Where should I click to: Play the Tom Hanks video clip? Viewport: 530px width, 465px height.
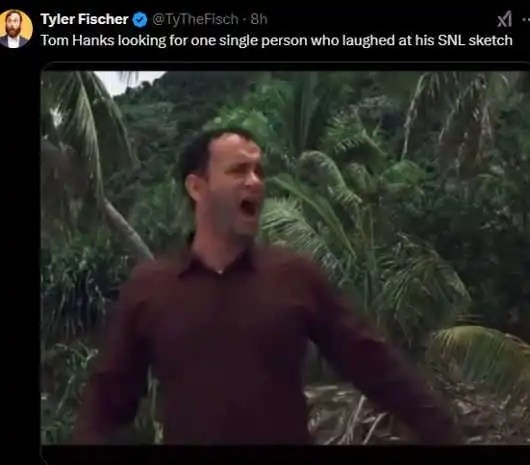285,258
